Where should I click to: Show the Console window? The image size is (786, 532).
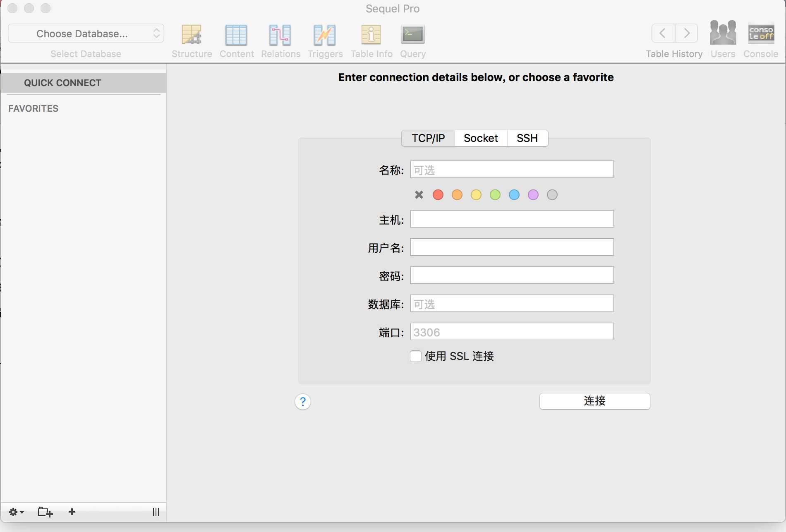(x=761, y=33)
